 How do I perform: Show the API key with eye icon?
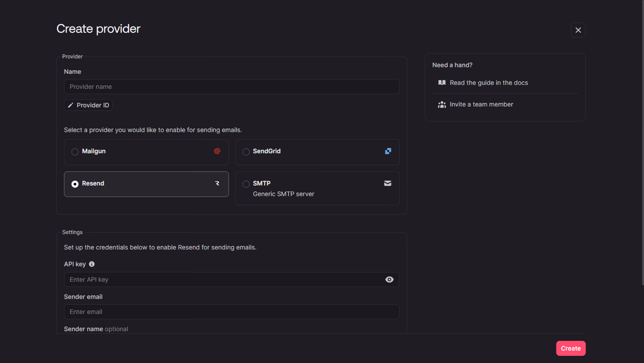point(389,280)
